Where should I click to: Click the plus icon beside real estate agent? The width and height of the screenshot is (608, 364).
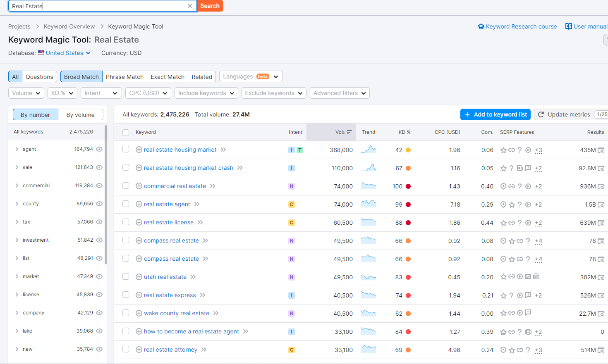pyautogui.click(x=139, y=204)
